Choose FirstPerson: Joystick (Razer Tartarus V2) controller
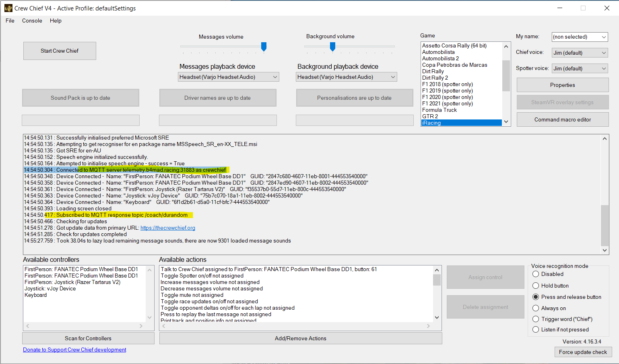This screenshot has height=364, width=619. (x=84, y=282)
